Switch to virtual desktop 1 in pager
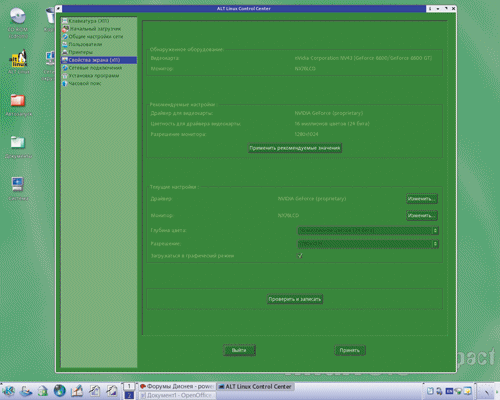The width and height of the screenshot is (500, 400). point(129,386)
